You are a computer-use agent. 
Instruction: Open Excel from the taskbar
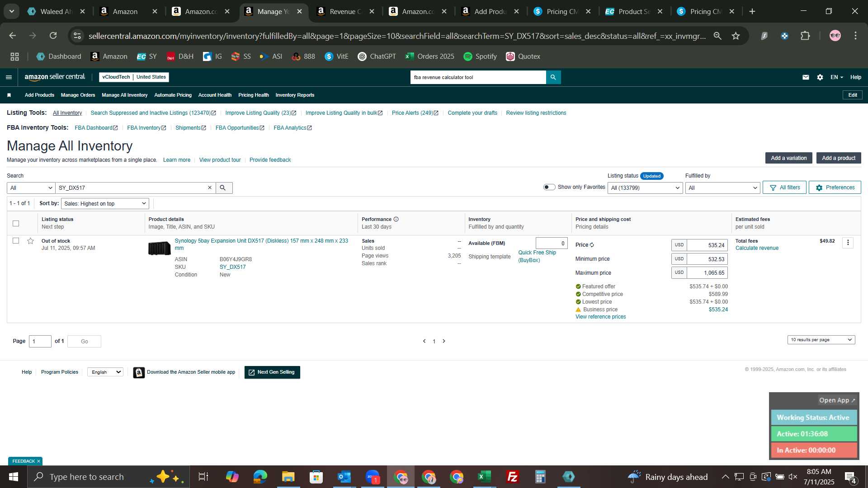click(484, 477)
